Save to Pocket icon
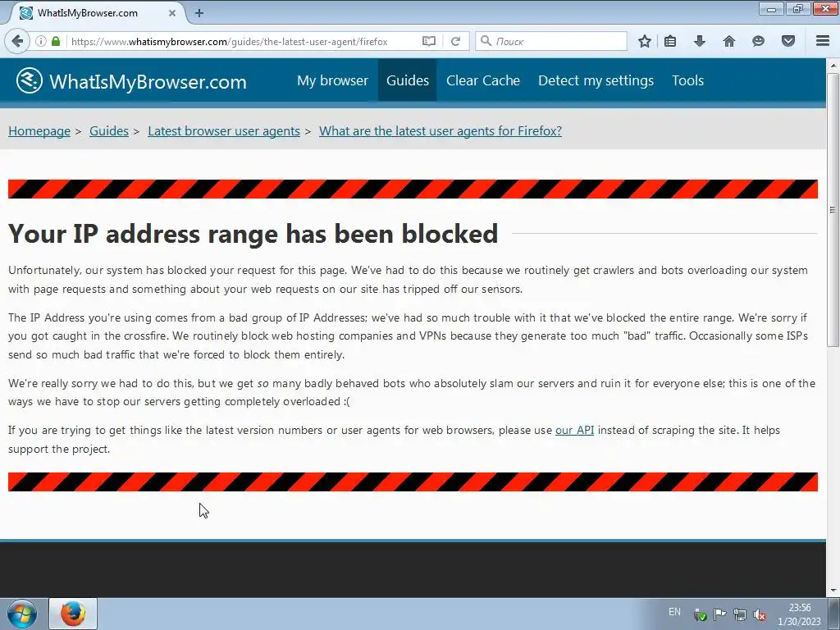Screen dimensions: 840x630 pyautogui.click(x=788, y=41)
